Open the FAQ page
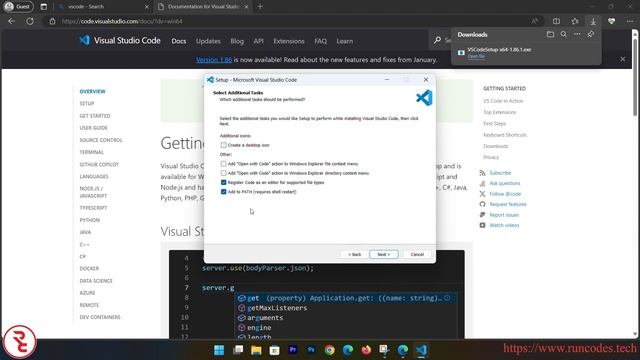 [x=320, y=41]
